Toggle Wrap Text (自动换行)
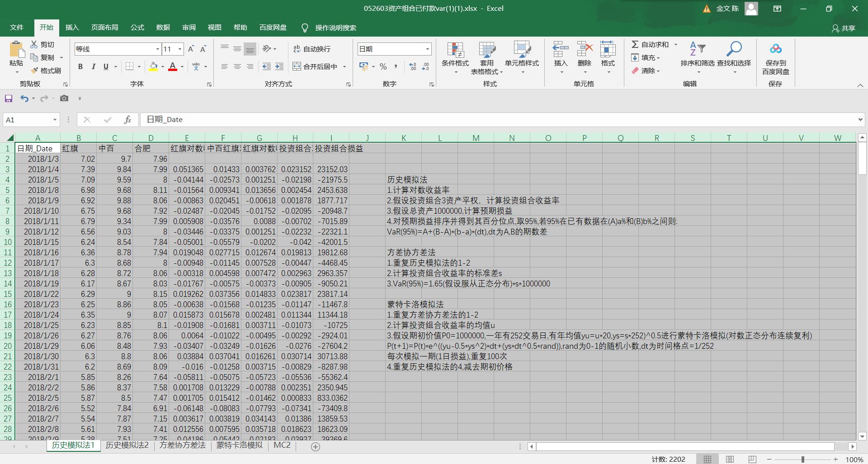Screen dimensions: 868x464 click(x=312, y=49)
